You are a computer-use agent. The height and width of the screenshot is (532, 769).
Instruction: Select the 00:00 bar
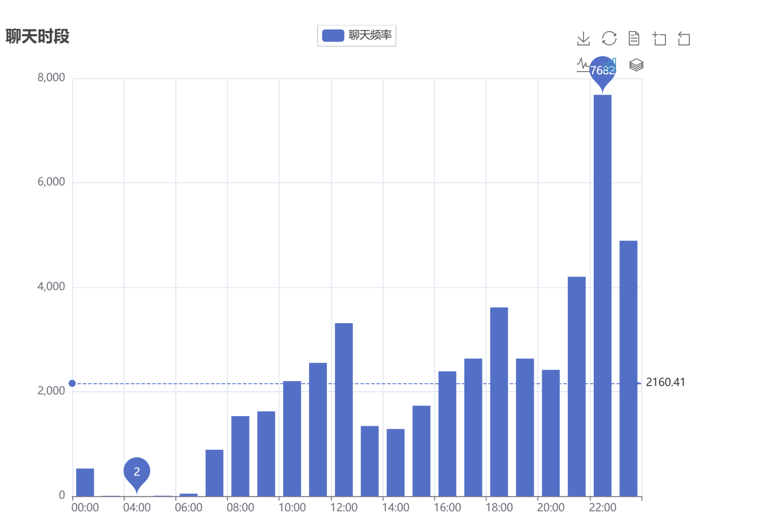click(85, 482)
